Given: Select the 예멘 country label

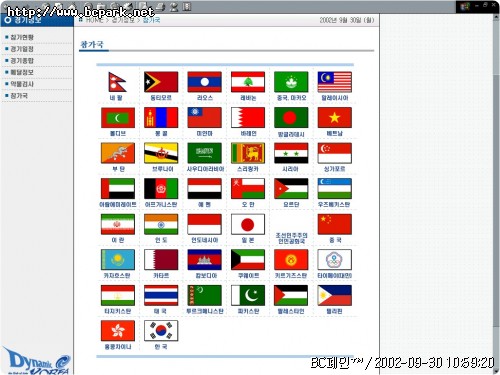Looking at the screenshot, I should (x=204, y=204).
